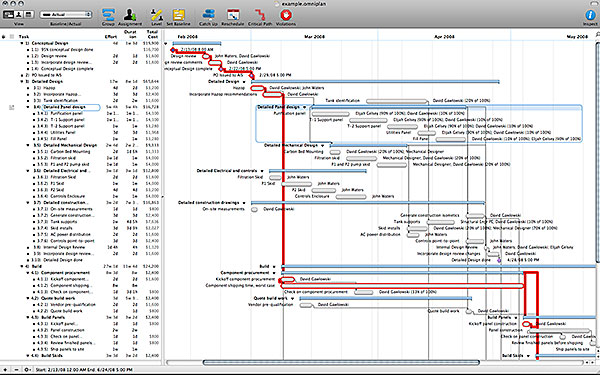Switch to the calendar view

28,15
